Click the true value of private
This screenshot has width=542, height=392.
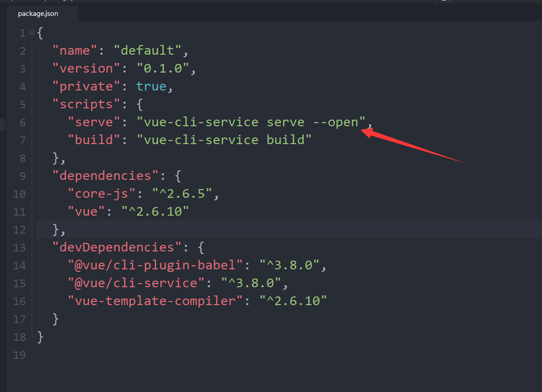point(151,86)
